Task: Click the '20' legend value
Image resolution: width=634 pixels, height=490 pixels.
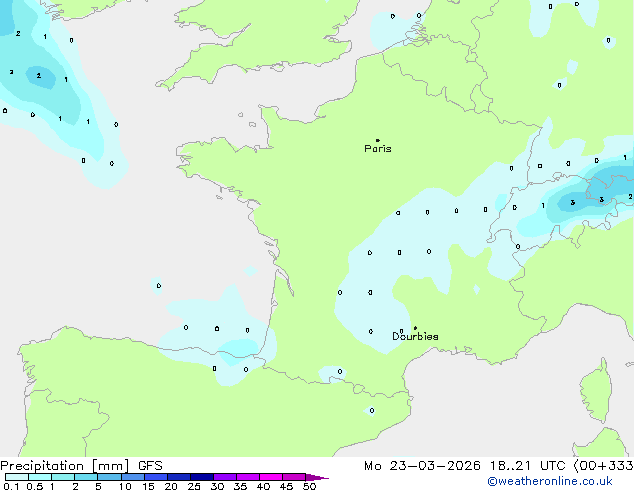Action: point(171,486)
